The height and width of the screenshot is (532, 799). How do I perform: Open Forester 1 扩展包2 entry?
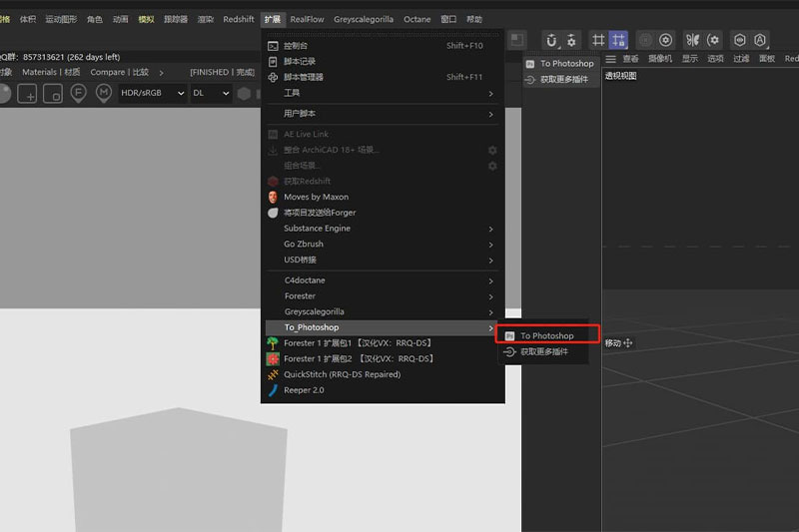click(x=383, y=359)
